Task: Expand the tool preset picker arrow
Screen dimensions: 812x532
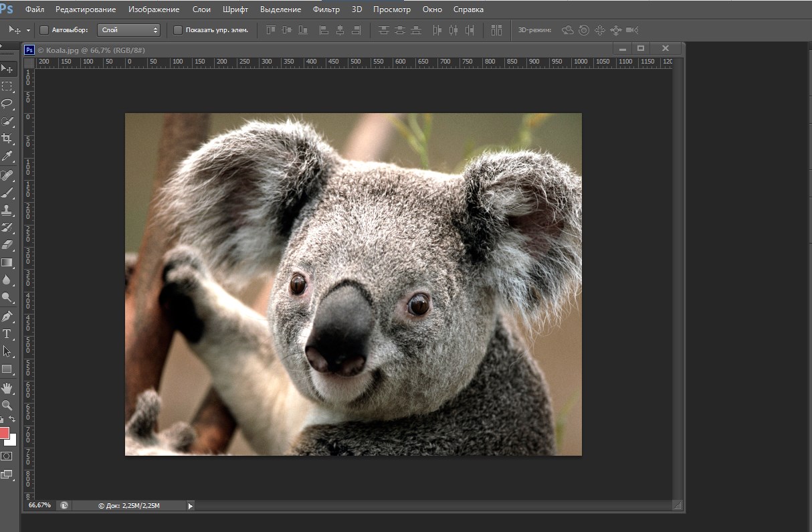Action: (28, 30)
